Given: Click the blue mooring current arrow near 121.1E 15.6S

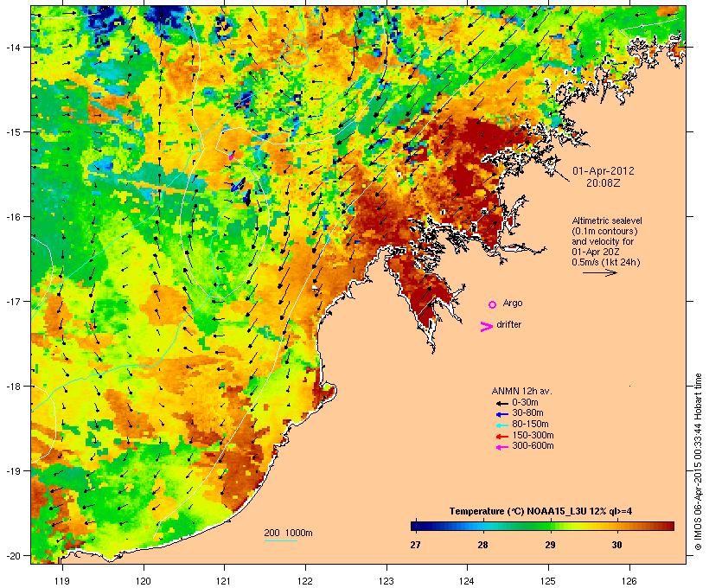Looking at the screenshot, I should [x=239, y=184].
